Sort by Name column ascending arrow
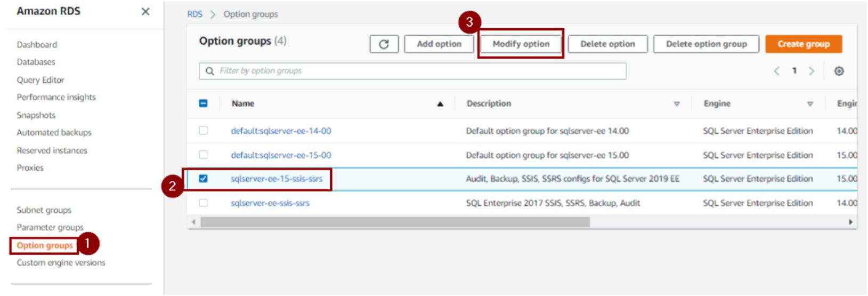The height and width of the screenshot is (296, 868). [x=440, y=104]
